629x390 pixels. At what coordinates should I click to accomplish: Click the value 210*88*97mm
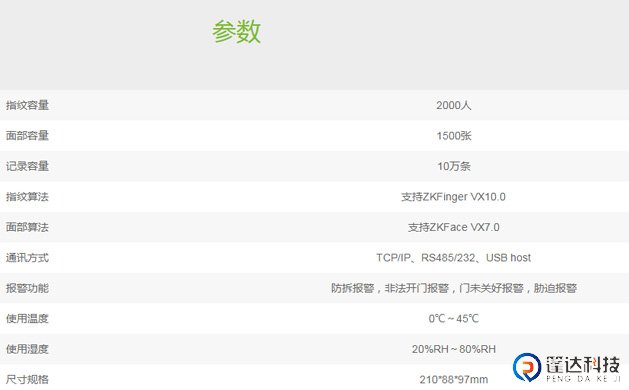coord(454,380)
